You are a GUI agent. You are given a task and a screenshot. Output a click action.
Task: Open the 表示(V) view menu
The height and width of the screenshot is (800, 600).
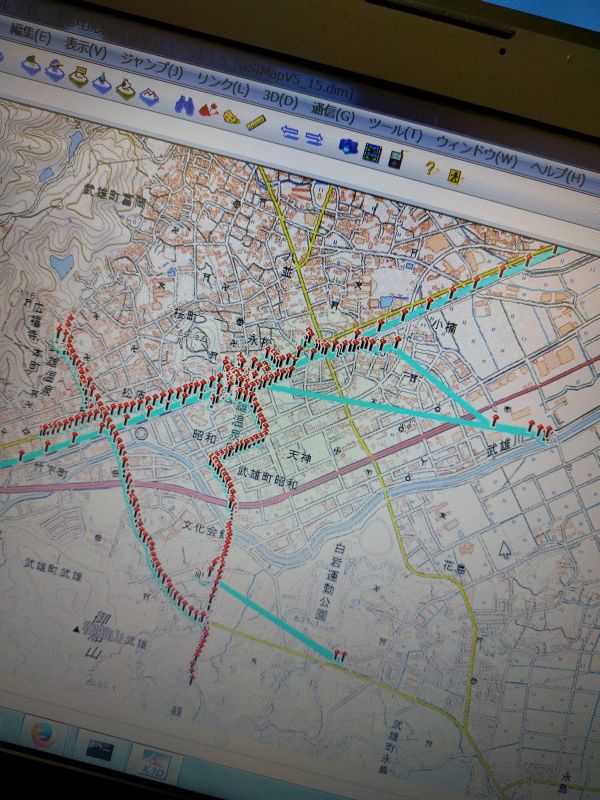coord(85,48)
